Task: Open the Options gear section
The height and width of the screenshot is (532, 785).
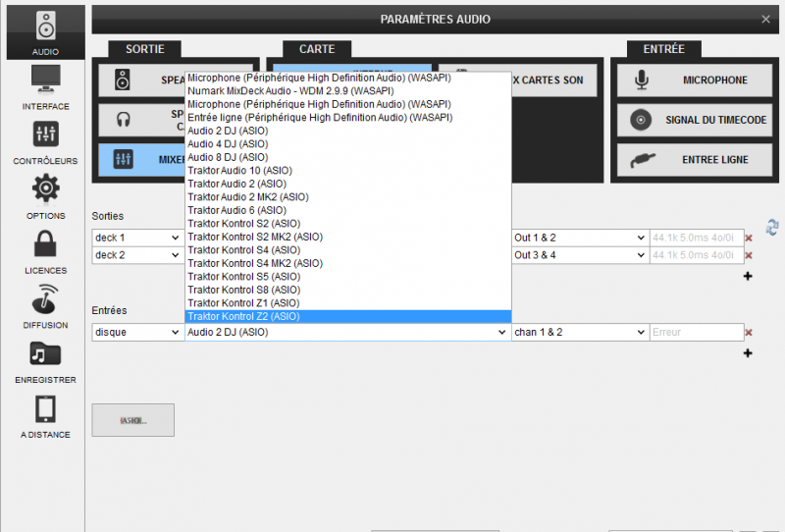Action: pos(45,197)
